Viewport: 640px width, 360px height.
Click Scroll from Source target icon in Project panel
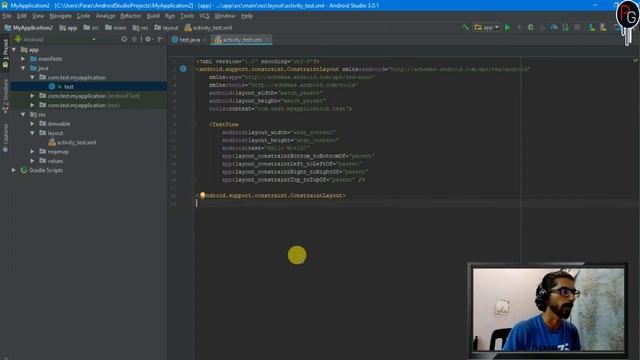pos(124,39)
